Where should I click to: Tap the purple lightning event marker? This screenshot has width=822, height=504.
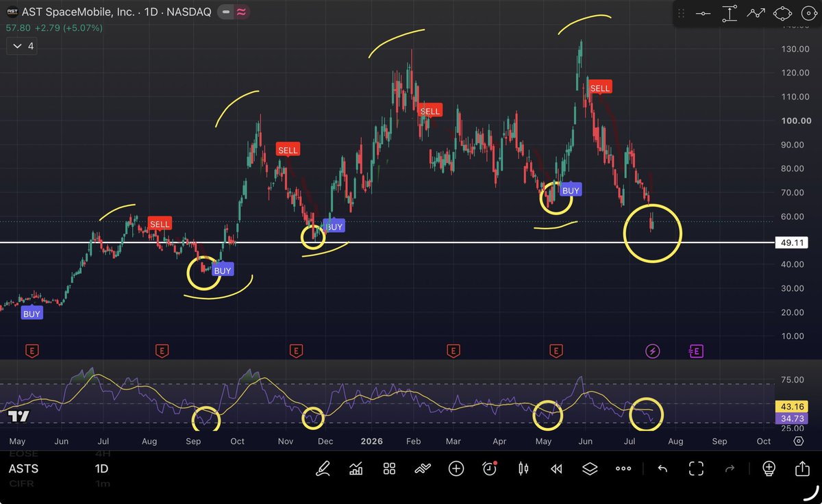(653, 351)
